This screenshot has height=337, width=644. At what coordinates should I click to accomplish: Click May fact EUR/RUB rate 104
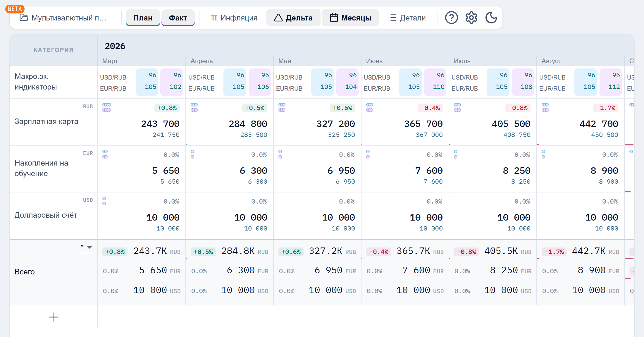351,87
